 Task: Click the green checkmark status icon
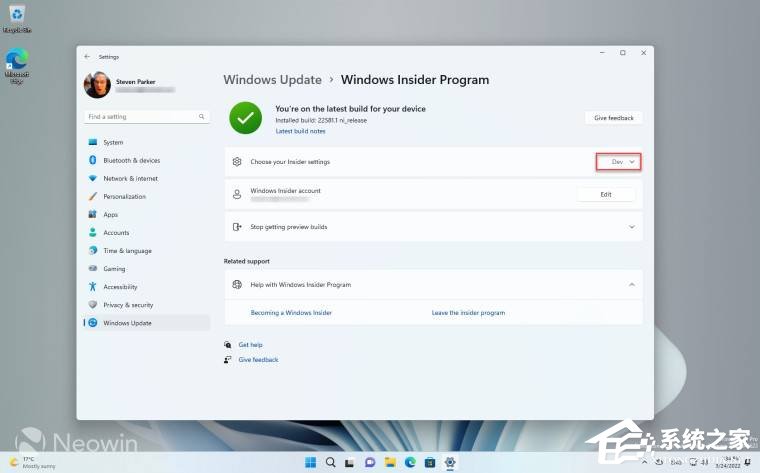pos(246,118)
